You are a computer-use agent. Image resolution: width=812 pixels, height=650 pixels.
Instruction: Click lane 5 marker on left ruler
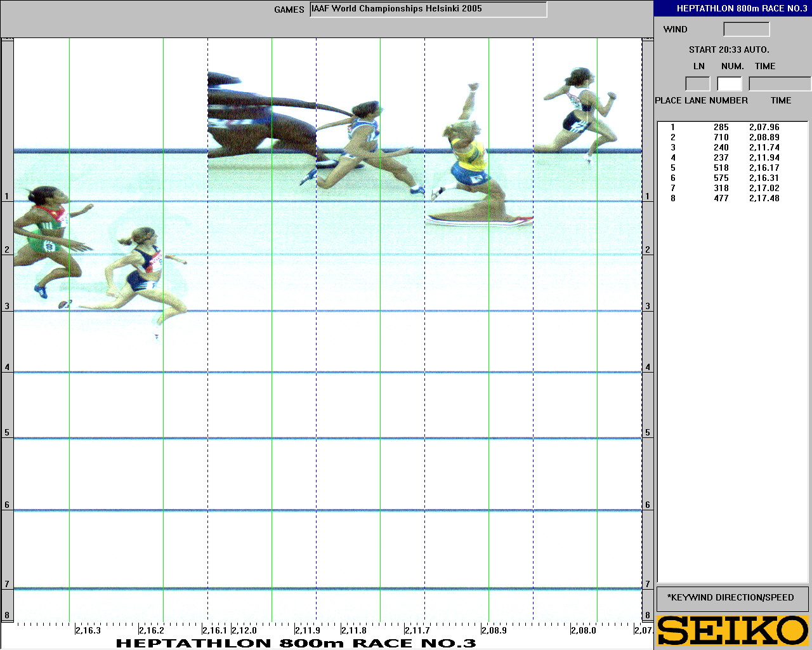pos(7,433)
